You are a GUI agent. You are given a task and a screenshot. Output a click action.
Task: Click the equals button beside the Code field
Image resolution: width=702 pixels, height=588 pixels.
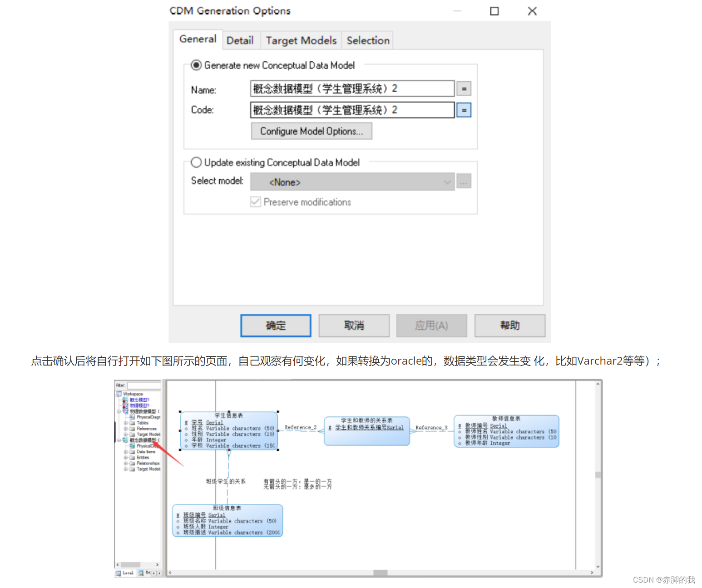pos(464,110)
